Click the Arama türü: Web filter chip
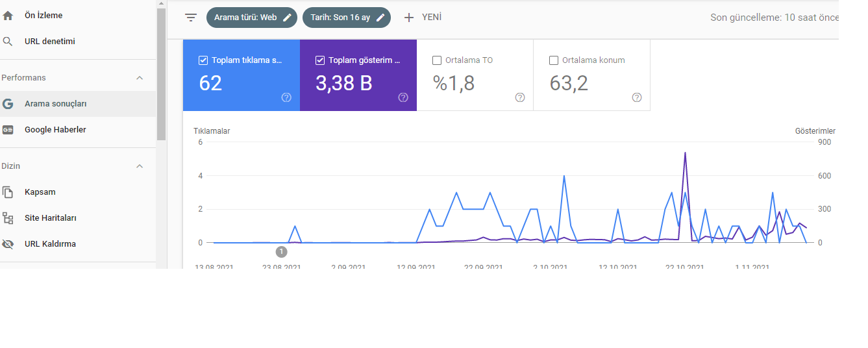The image size is (868, 348). [x=252, y=18]
